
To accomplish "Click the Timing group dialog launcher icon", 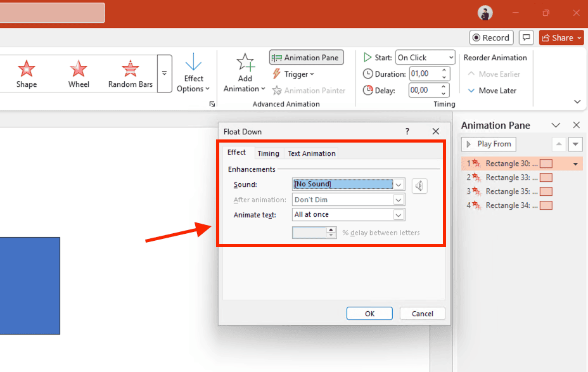I will 212,103.
